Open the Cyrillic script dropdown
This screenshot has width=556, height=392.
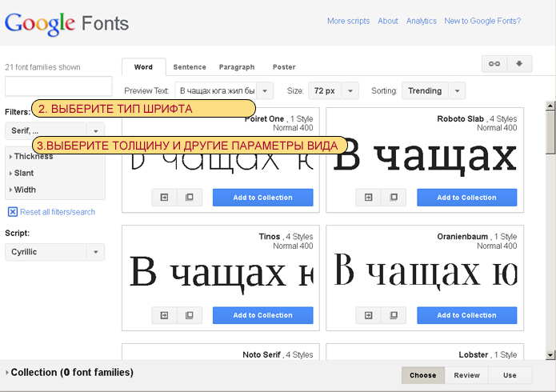(x=54, y=252)
